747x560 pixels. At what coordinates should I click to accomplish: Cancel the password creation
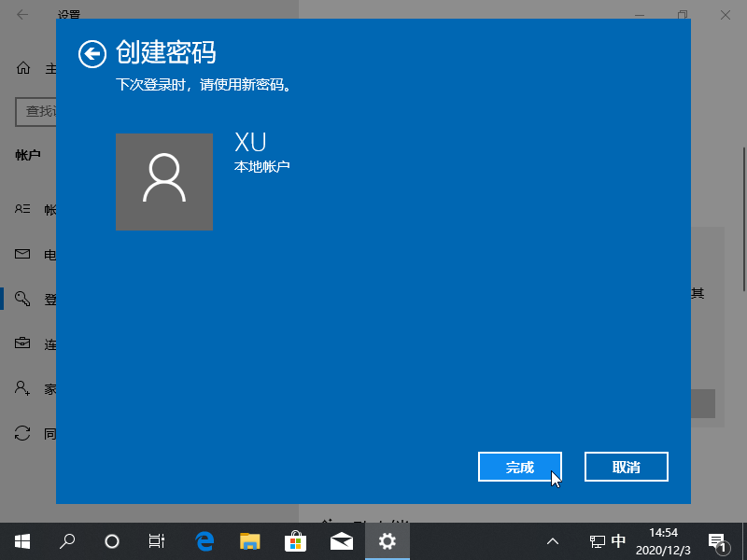point(626,467)
